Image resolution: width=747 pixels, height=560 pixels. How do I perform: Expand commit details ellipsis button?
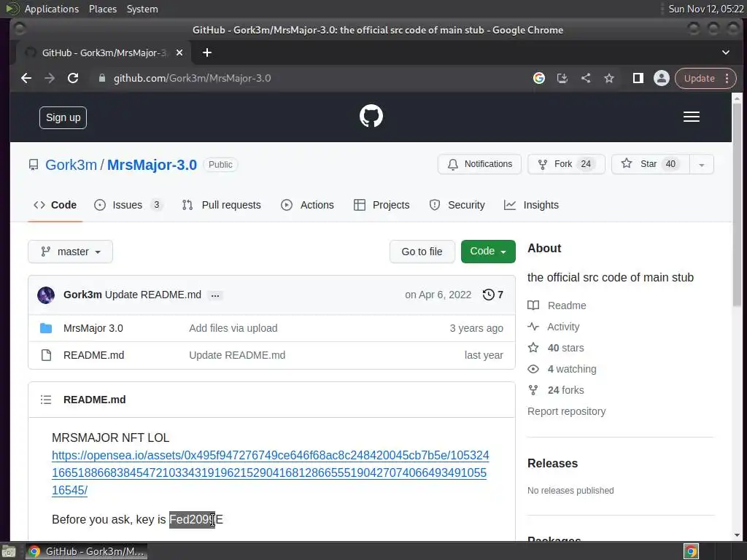pyautogui.click(x=215, y=296)
